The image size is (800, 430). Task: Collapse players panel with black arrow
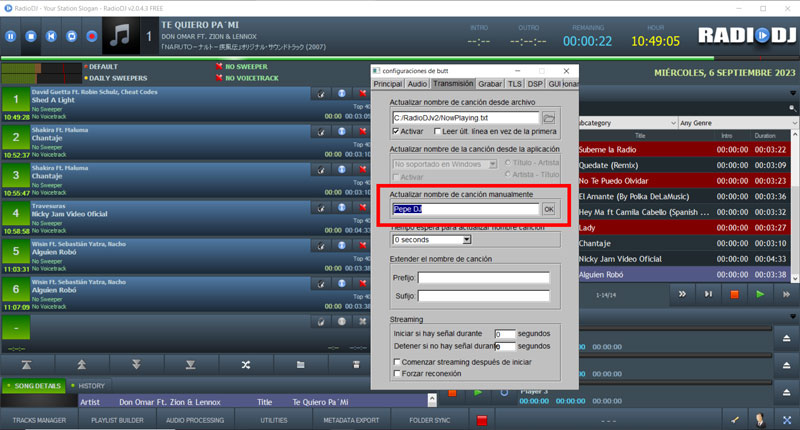[793, 316]
